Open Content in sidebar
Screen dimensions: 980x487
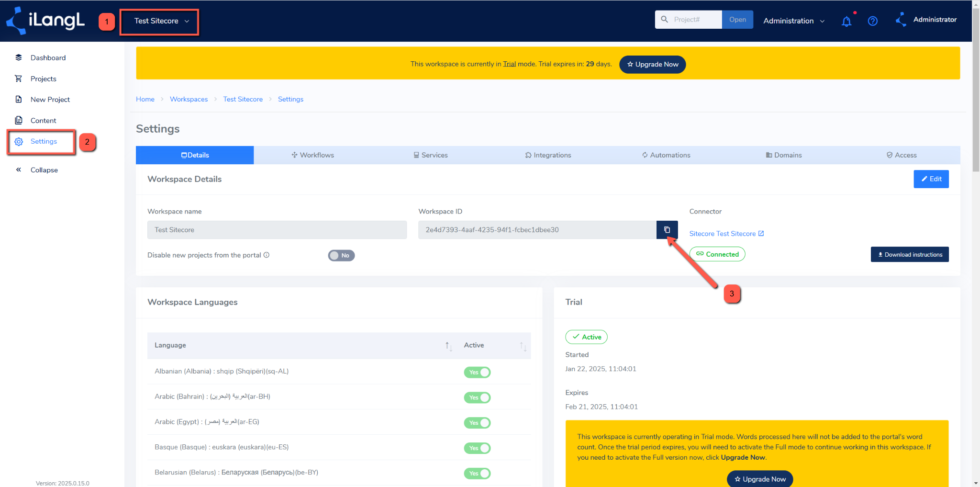[x=43, y=120]
